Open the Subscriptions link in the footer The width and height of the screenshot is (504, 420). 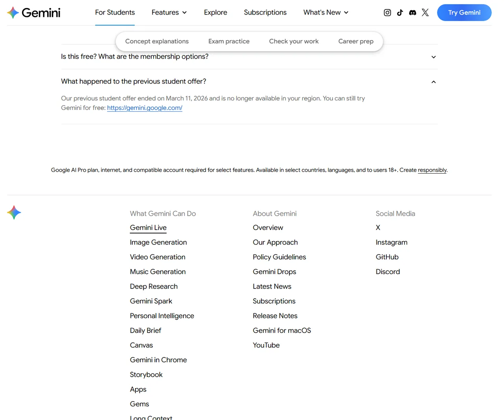coord(274,301)
